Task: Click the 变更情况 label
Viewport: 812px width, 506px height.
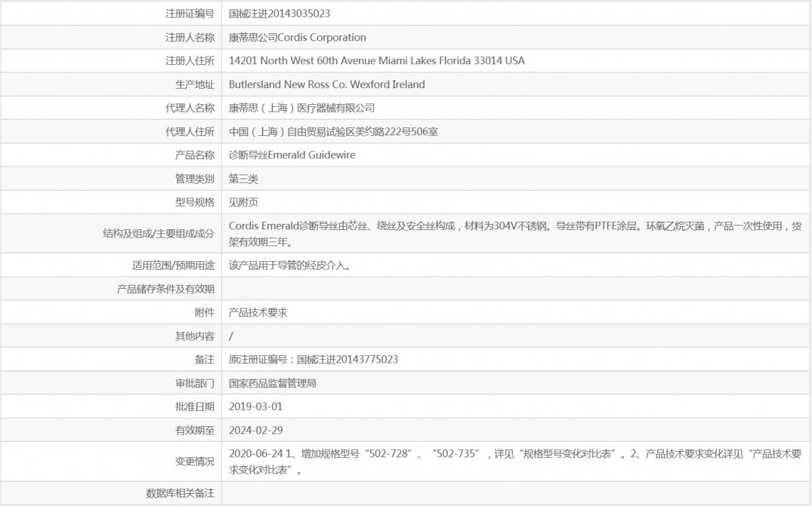Action: point(195,461)
